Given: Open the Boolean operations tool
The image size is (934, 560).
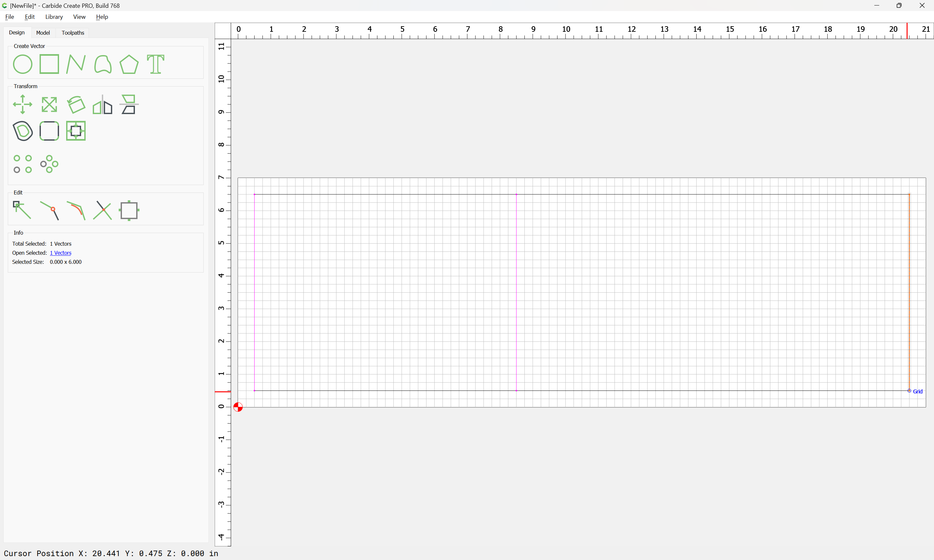Looking at the screenshot, I should 76,131.
